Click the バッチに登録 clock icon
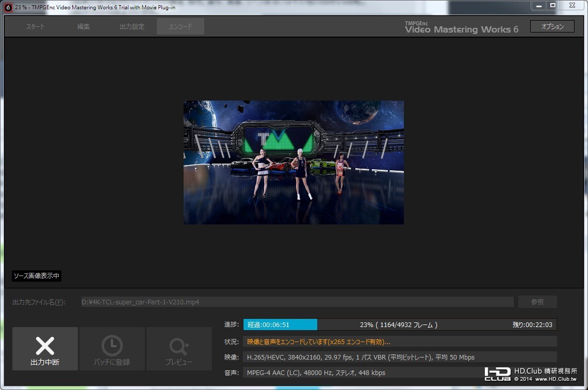This screenshot has height=390, width=588. (x=112, y=345)
